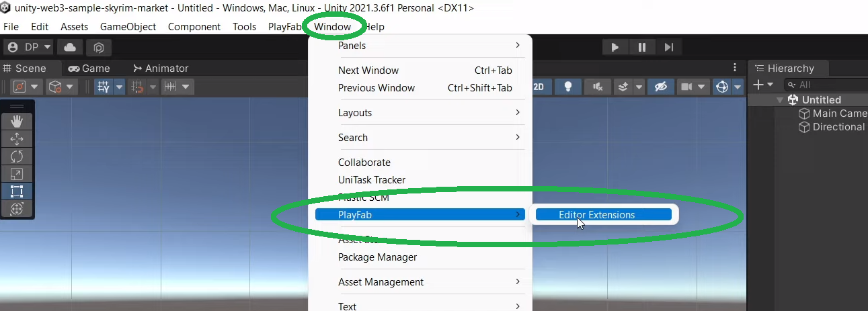868x311 pixels.
Task: Switch to the Animator tab
Action: [x=161, y=68]
